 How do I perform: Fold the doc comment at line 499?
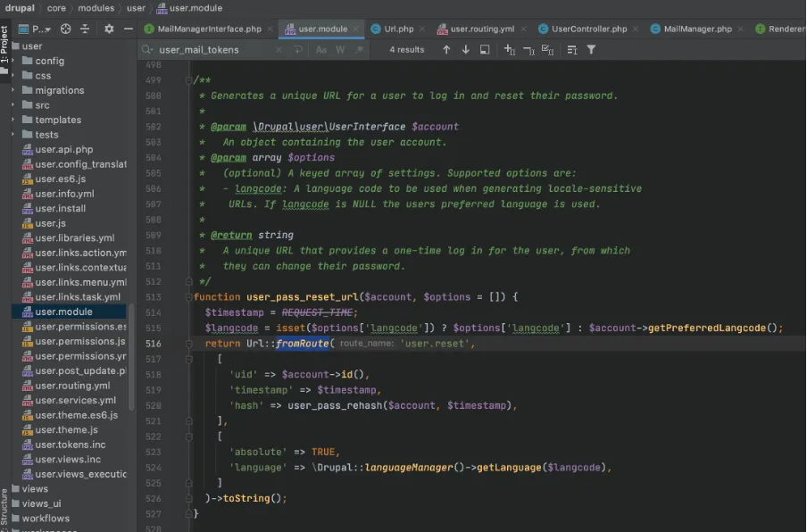coord(189,80)
